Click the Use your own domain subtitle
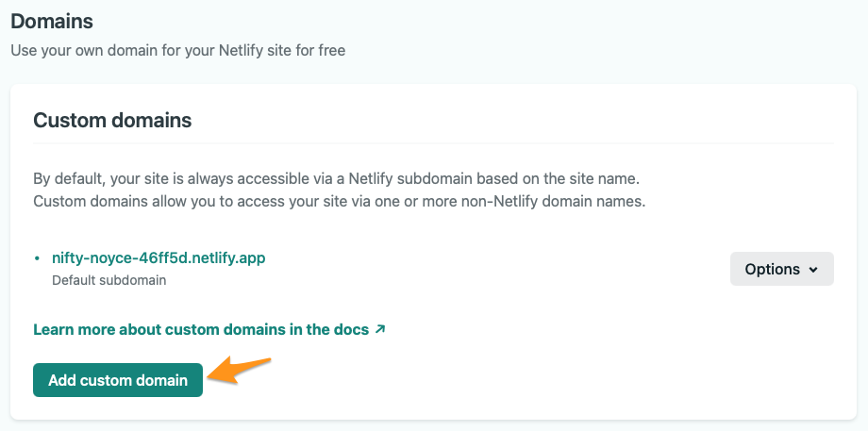This screenshot has height=431, width=868. 178,50
